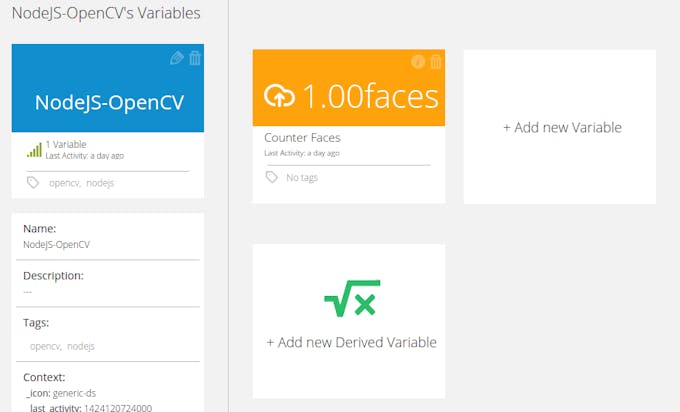Delete the Counter Faces variable via trash icon
Viewport: 680px width, 412px height.
(x=436, y=62)
